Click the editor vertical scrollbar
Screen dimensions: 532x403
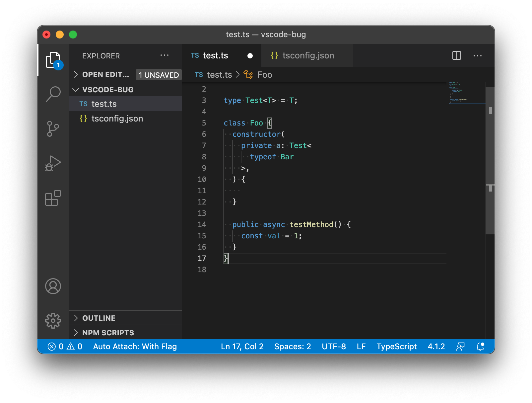(x=490, y=161)
